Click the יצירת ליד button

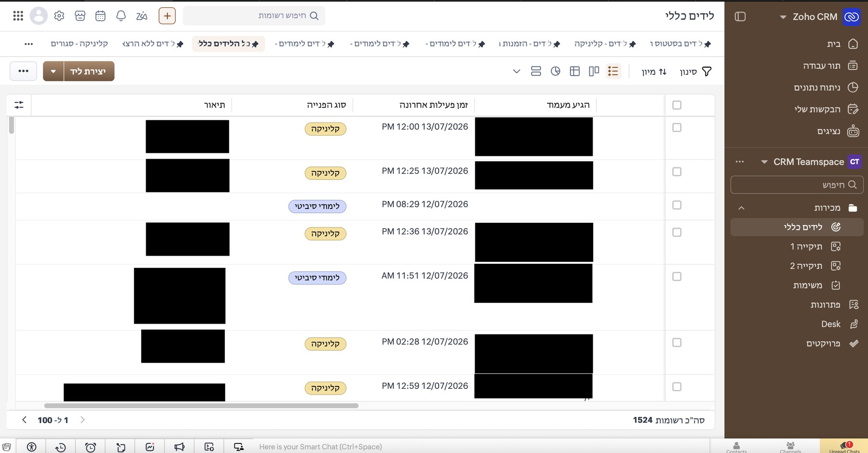click(x=89, y=71)
